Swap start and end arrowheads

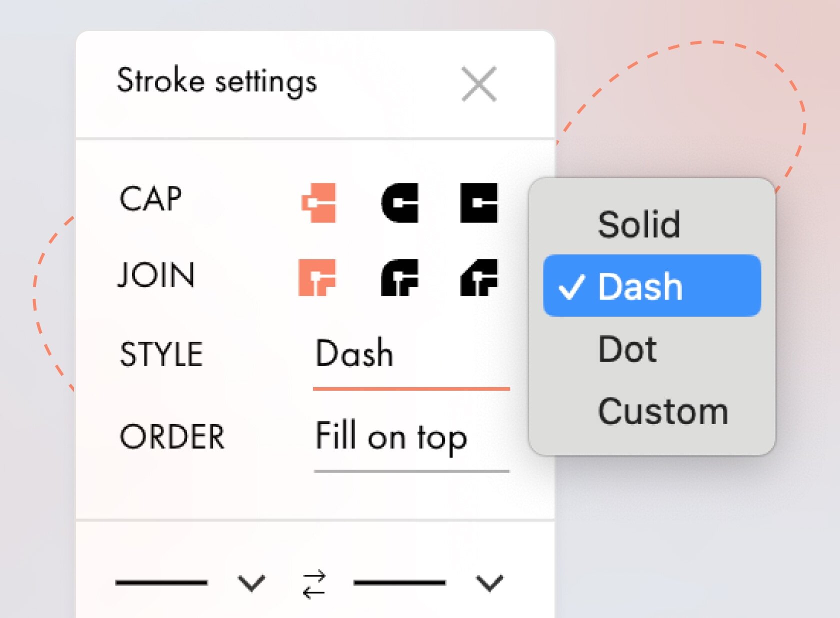(314, 584)
